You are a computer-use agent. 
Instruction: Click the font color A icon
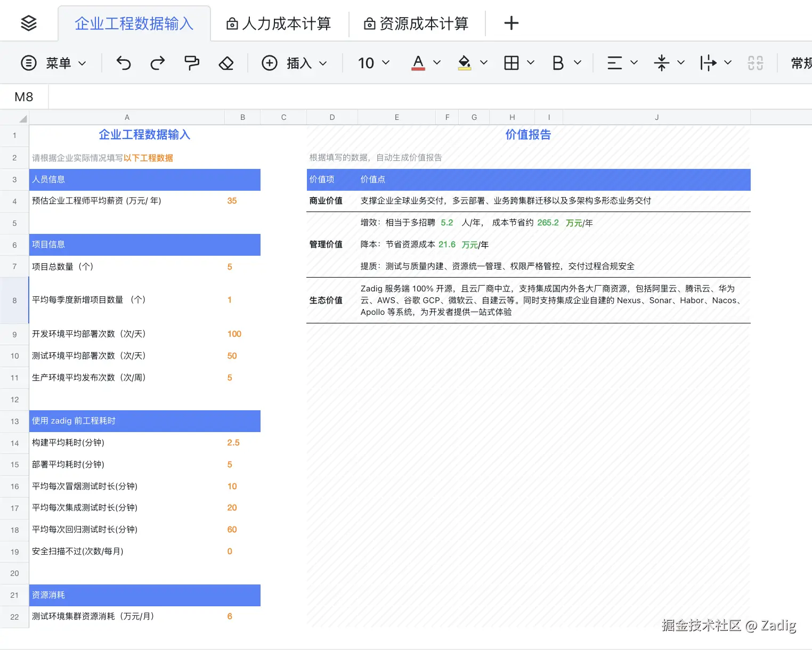click(418, 63)
